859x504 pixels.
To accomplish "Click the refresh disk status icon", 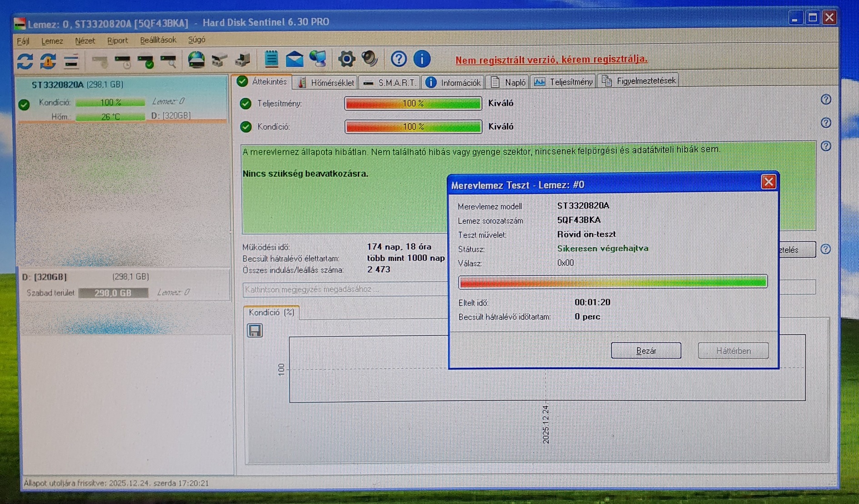I will coord(25,60).
